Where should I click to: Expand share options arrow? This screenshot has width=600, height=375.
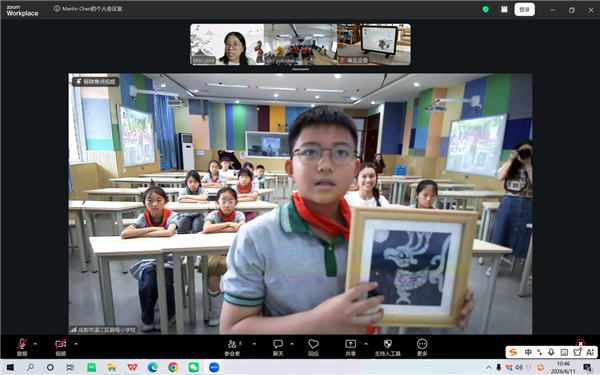coord(366,344)
